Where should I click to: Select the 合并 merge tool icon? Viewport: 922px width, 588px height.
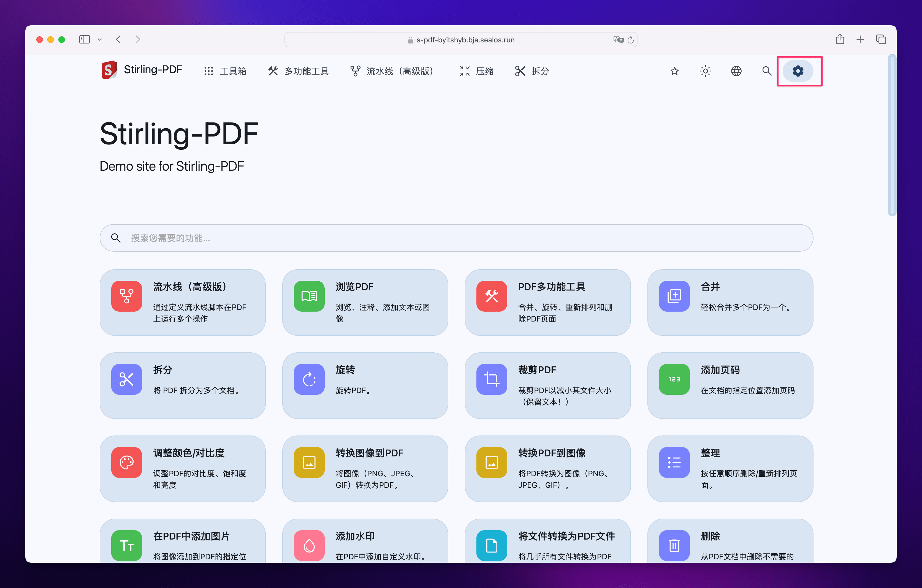click(674, 296)
